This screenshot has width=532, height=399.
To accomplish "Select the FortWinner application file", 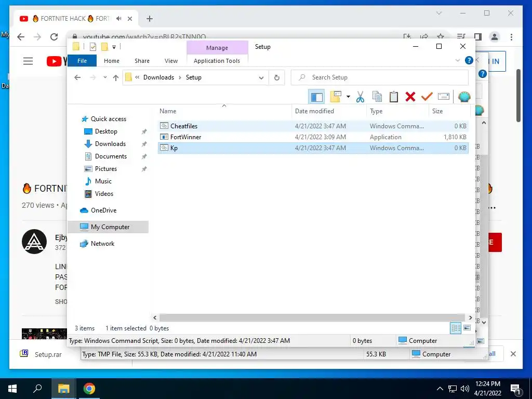I will tap(313, 137).
